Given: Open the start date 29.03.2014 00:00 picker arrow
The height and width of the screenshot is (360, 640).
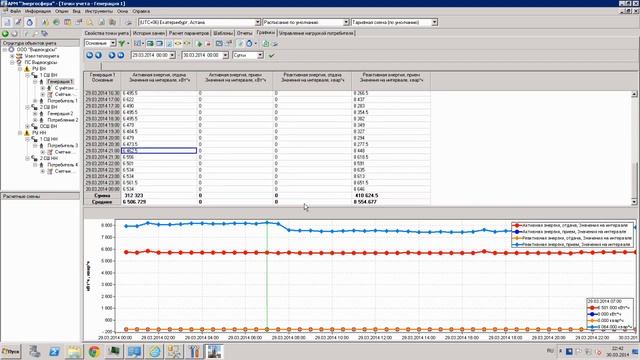Looking at the screenshot, I should point(172,55).
